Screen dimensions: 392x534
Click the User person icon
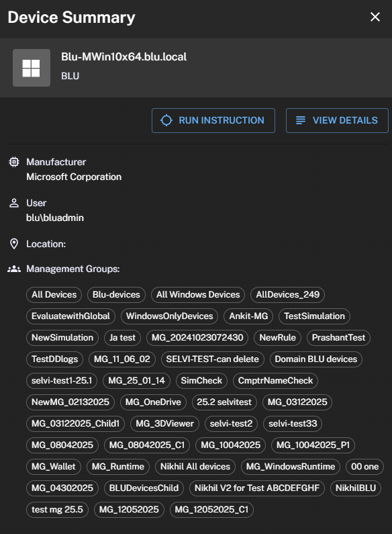14,203
